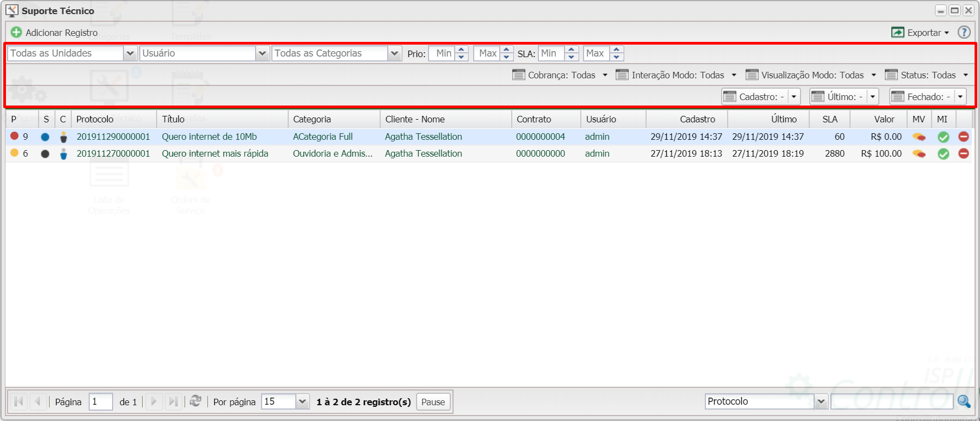Click the red remove icon in the R$ 0.00 row

(964, 137)
